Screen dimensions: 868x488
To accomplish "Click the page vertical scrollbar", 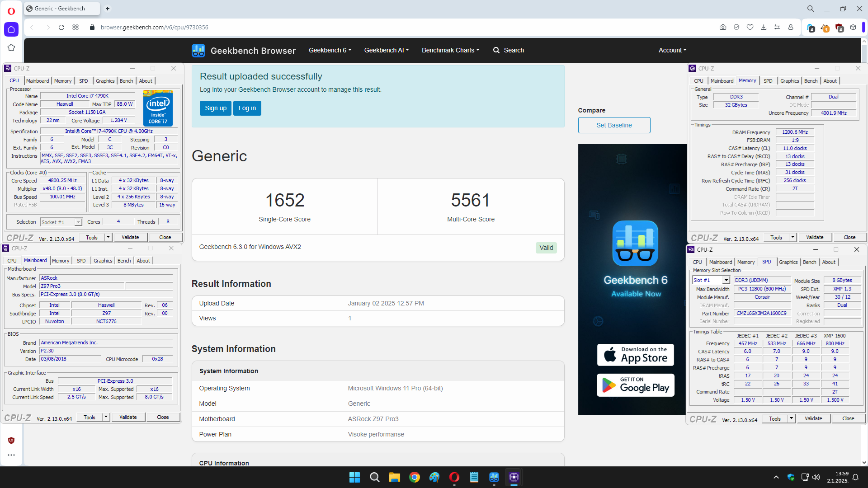I will point(864,252).
